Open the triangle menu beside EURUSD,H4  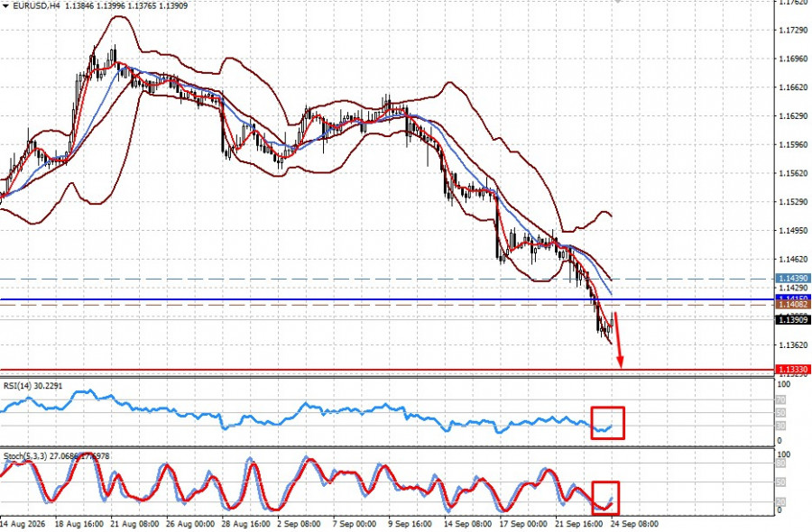coord(5,6)
